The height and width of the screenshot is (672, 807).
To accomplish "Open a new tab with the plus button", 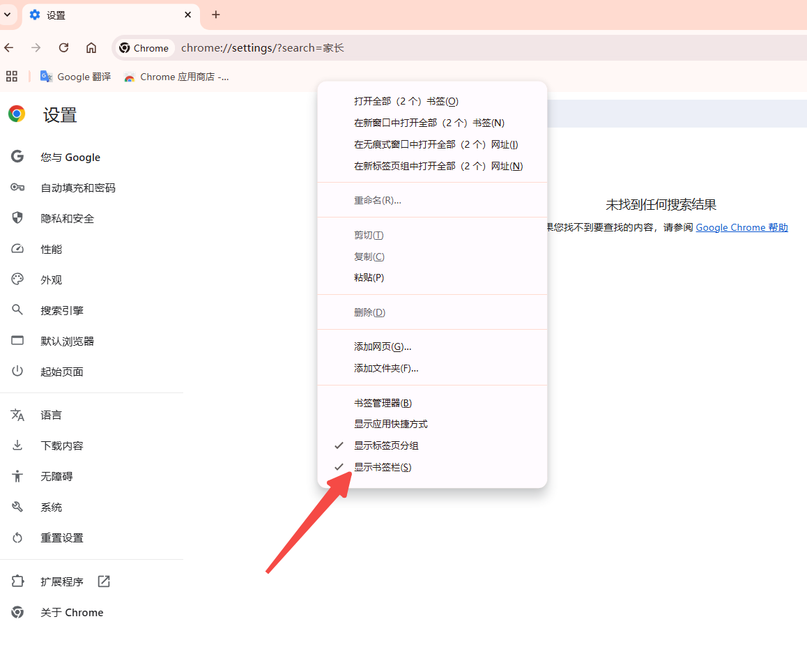I will click(x=215, y=15).
